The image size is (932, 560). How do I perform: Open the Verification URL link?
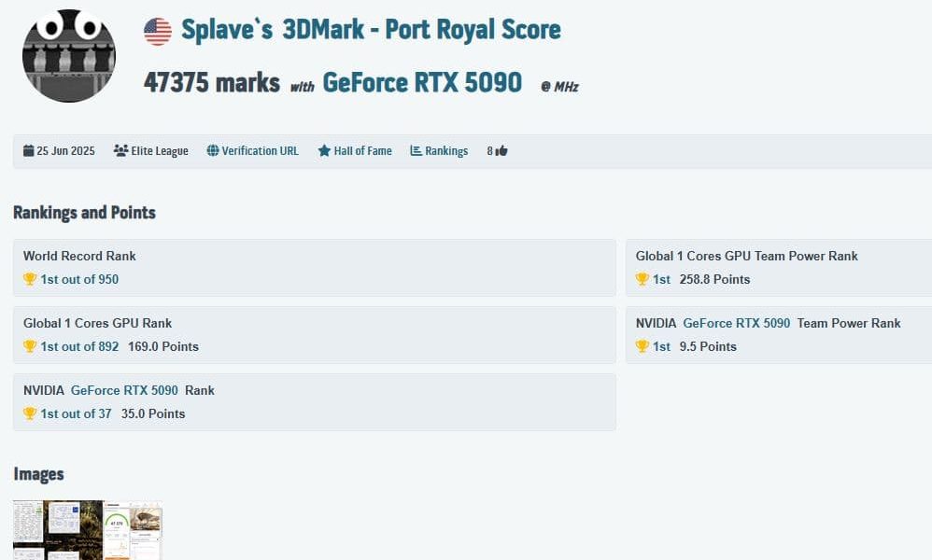(x=261, y=151)
